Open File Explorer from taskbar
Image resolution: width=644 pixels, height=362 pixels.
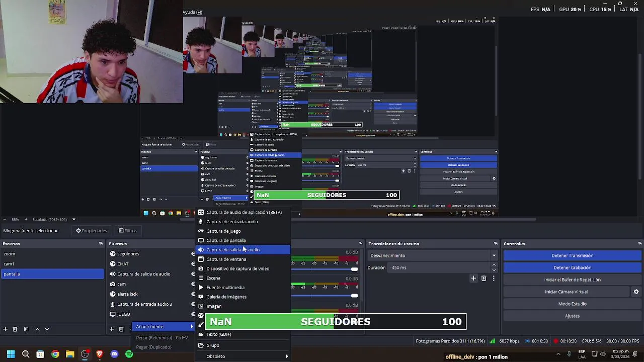click(x=70, y=354)
